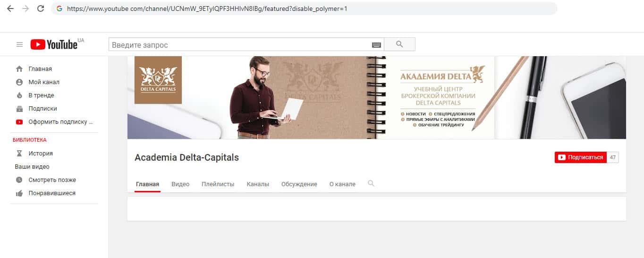The image size is (644, 258).
Task: Click the subscriber count '47'
Action: click(613, 157)
